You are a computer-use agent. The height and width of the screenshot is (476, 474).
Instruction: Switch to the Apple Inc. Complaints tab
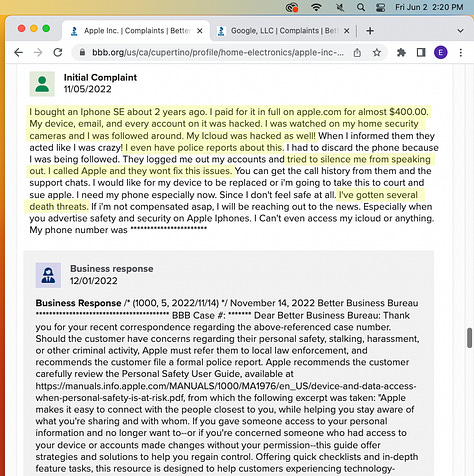click(136, 31)
